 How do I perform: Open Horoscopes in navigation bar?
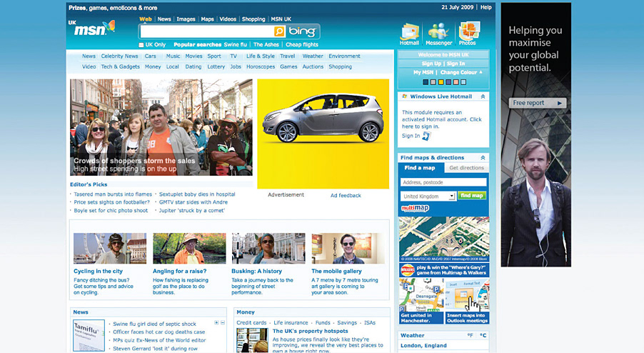[261, 66]
